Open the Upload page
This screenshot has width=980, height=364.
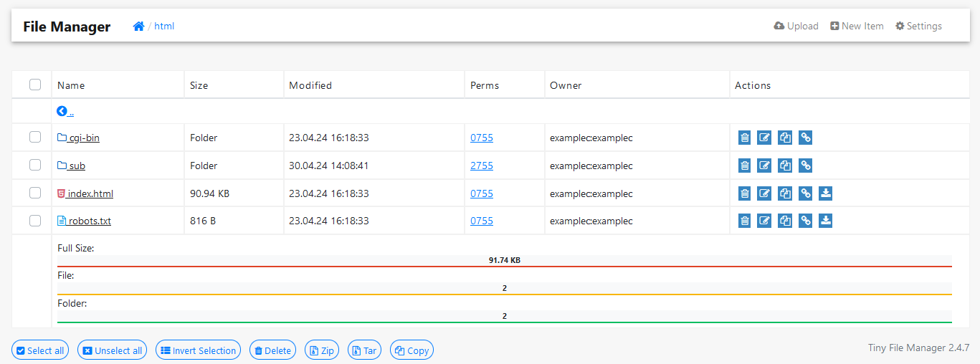[796, 27]
